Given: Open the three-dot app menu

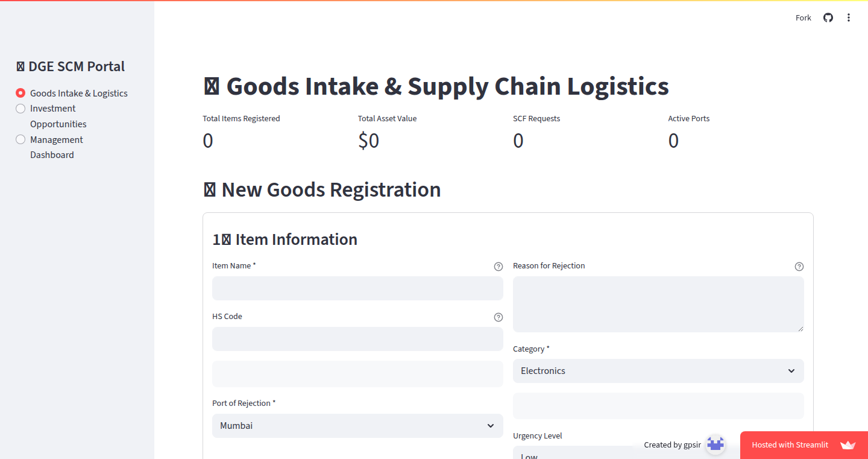Looking at the screenshot, I should coord(849,17).
